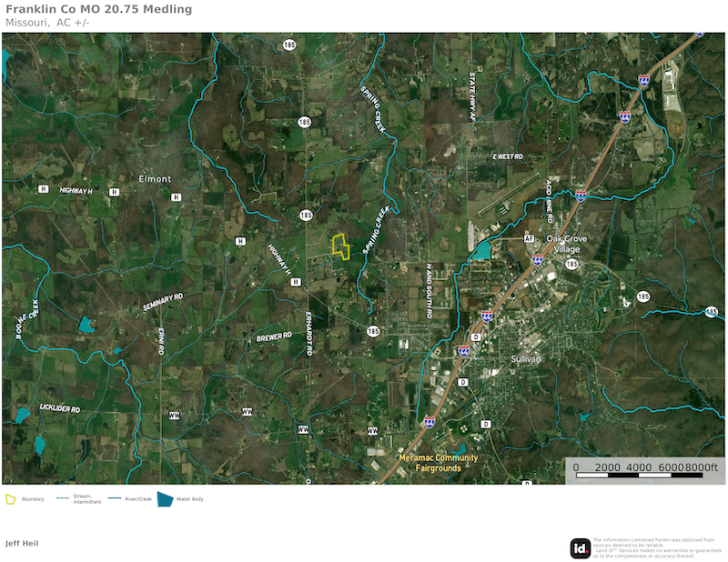Click the Brewer Rd road label
The height and width of the screenshot is (562, 728).
[x=273, y=336]
